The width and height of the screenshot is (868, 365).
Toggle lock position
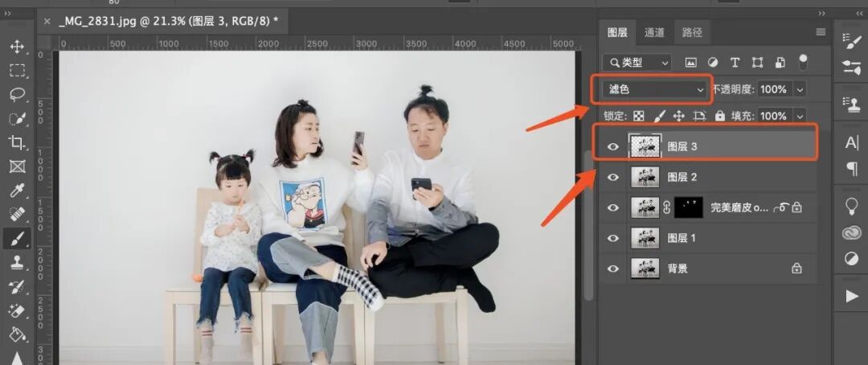[678, 116]
